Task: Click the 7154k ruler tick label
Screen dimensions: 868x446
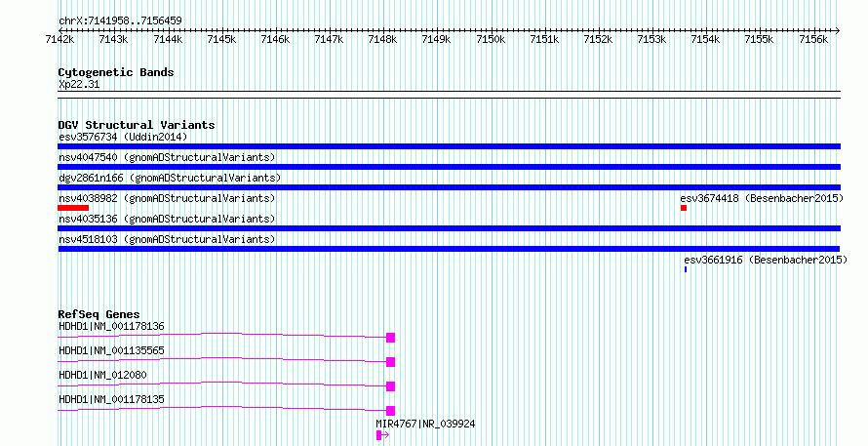Action: tap(705, 39)
